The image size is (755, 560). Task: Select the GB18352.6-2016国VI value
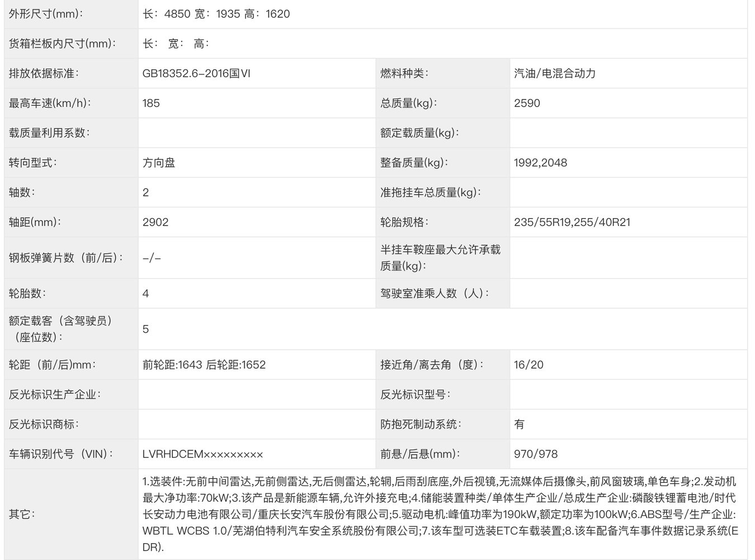pos(197,73)
